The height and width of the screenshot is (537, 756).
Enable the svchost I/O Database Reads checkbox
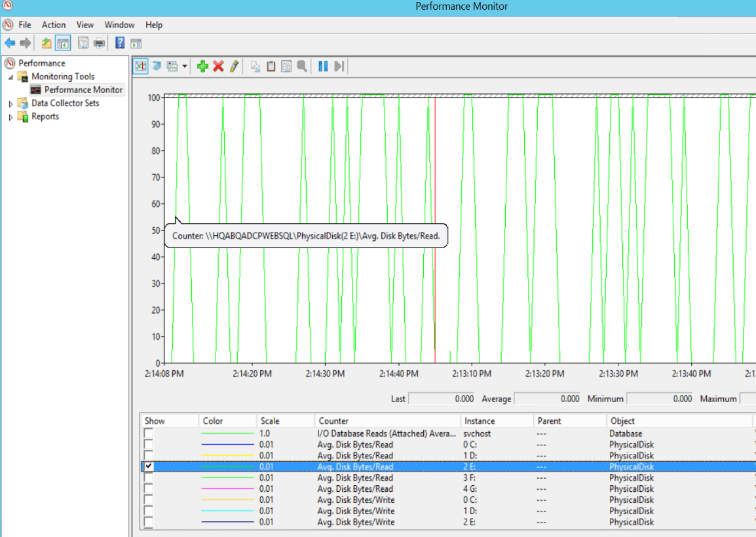[149, 434]
